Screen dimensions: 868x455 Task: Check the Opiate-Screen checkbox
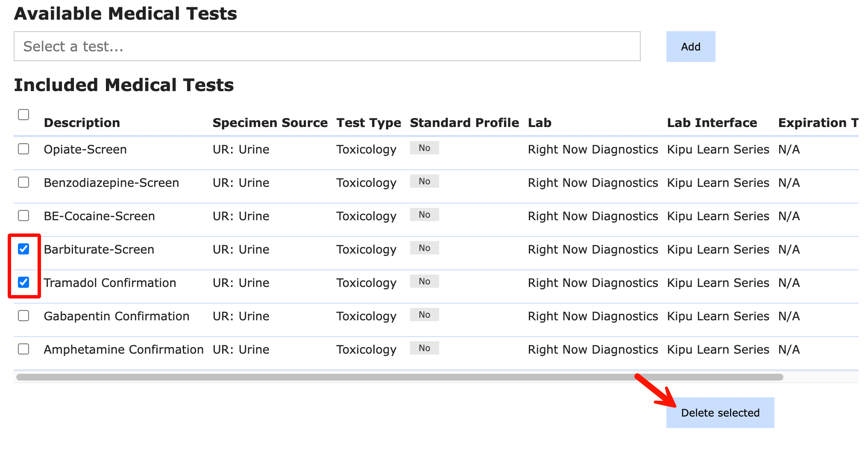click(23, 149)
